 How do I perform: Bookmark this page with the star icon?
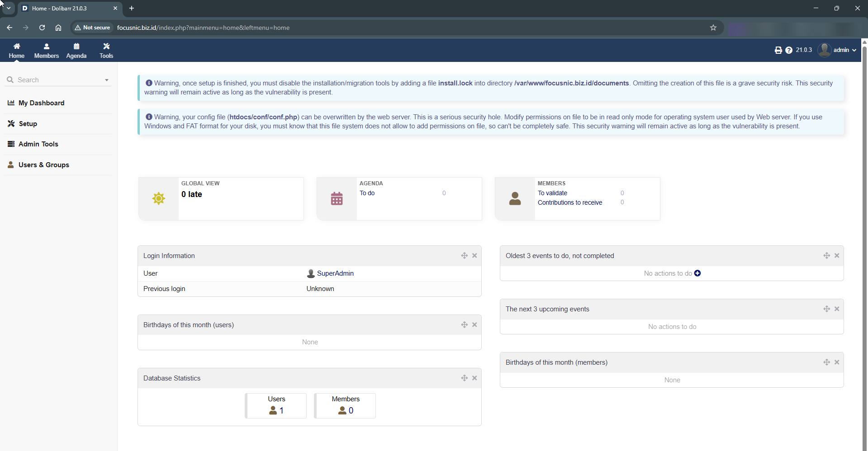pos(713,28)
